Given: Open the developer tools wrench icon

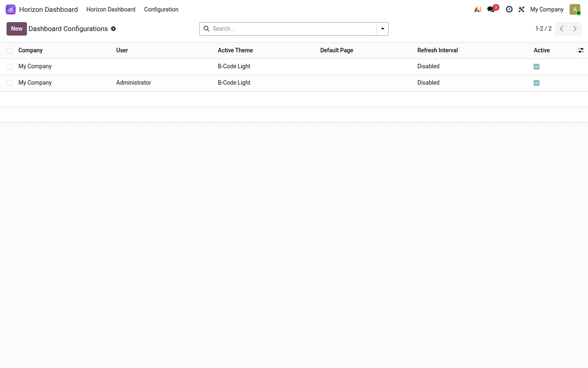Looking at the screenshot, I should click(x=521, y=9).
